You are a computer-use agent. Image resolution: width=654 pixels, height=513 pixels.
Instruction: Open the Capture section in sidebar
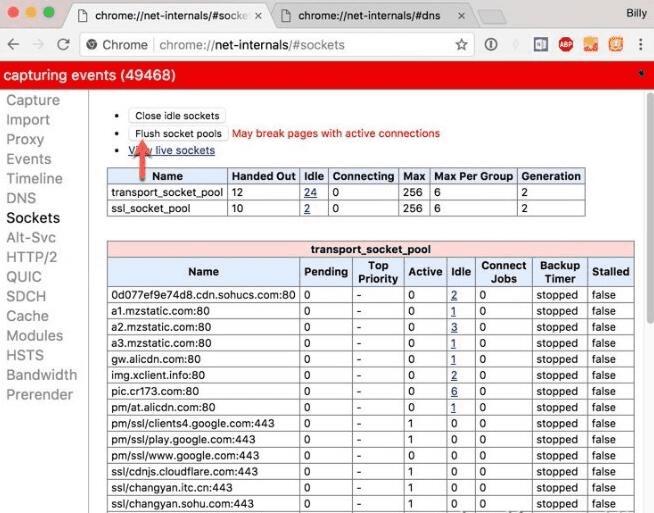(x=33, y=100)
